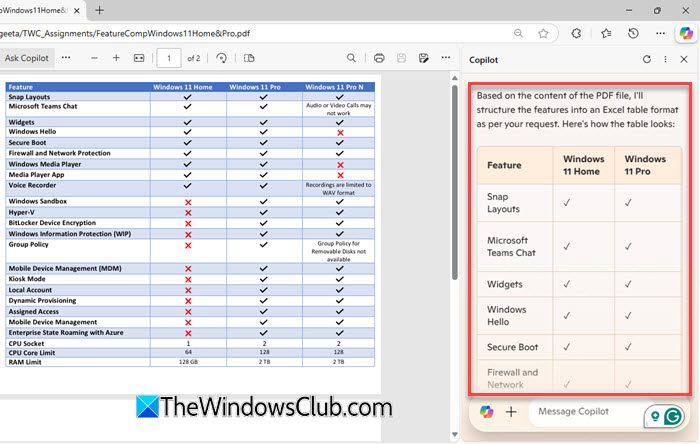Rotate the PDF page icon
This screenshot has height=444, width=700.
(x=221, y=58)
